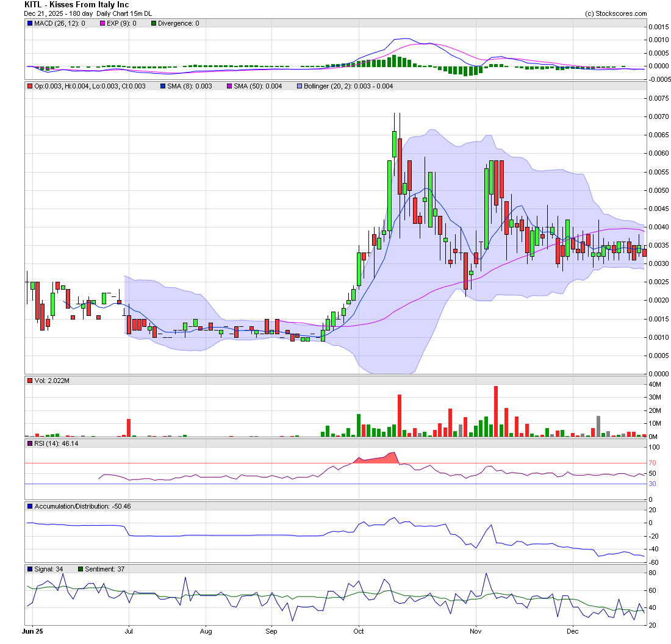Click the blue 30 RSI oversold label
The width and height of the screenshot is (671, 644).
(x=652, y=484)
